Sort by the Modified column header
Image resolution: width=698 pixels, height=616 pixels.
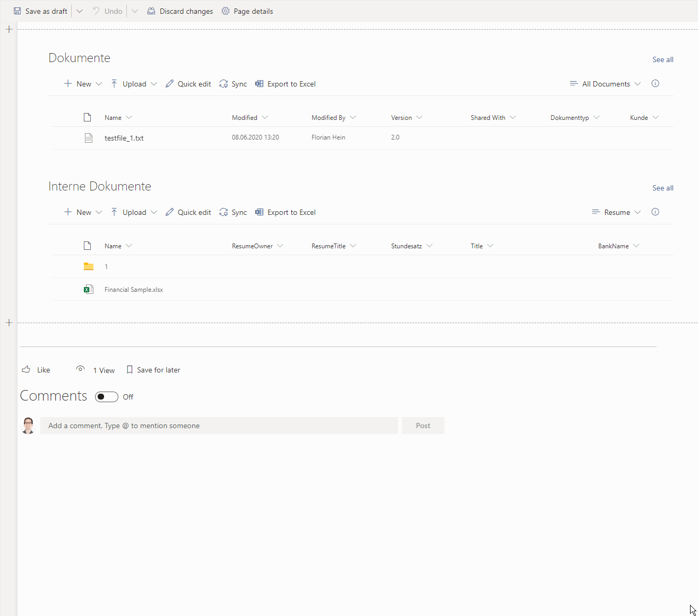click(250, 118)
